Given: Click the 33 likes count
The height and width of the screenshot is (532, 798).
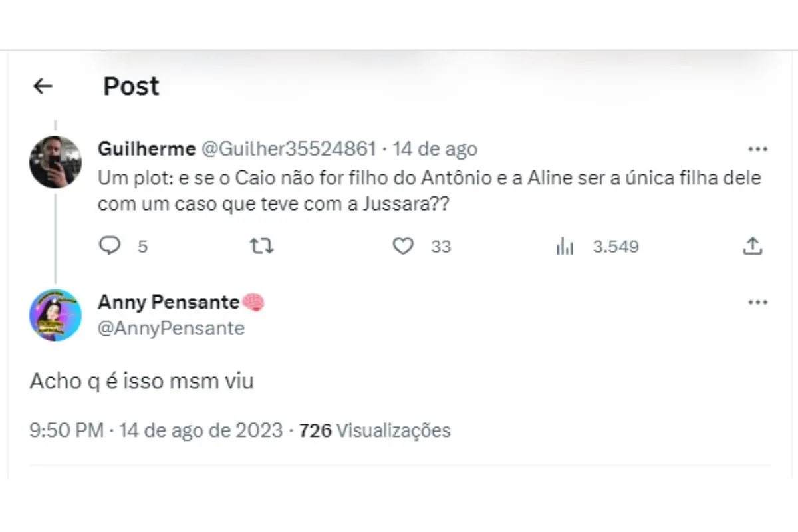Looking at the screenshot, I should [x=441, y=247].
